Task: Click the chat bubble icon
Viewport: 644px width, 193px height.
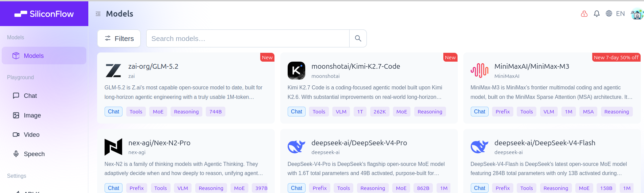Action: [x=16, y=96]
